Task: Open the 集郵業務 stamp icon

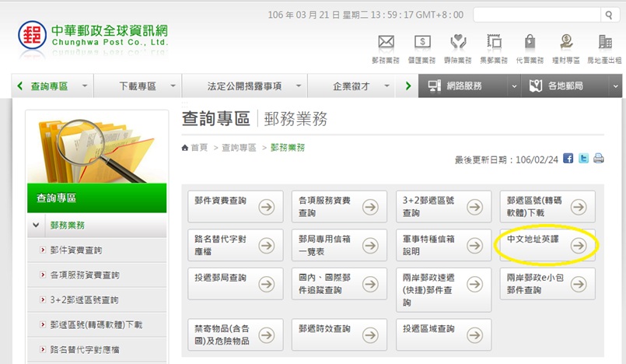Action: tap(494, 43)
